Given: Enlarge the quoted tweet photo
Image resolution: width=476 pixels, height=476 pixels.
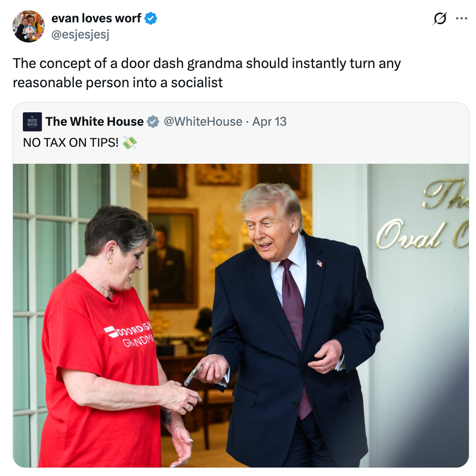Looking at the screenshot, I should [241, 315].
